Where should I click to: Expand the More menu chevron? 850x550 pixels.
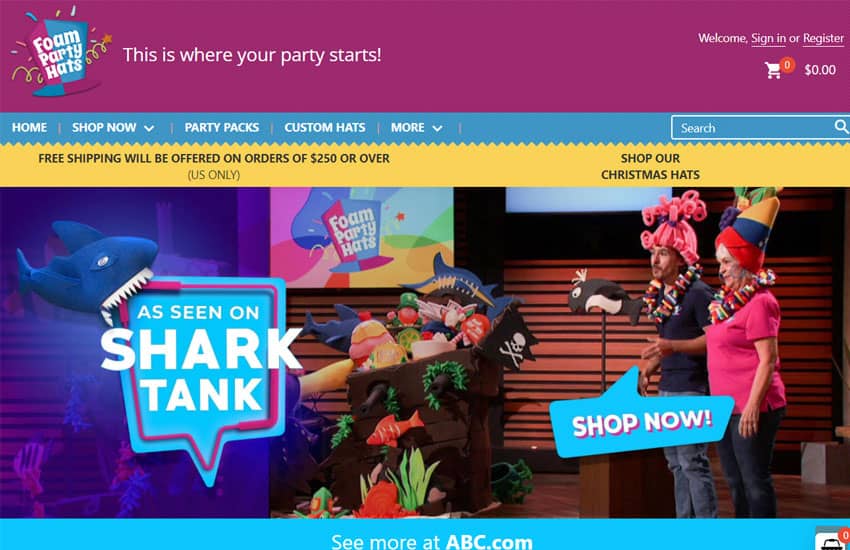[x=437, y=128]
